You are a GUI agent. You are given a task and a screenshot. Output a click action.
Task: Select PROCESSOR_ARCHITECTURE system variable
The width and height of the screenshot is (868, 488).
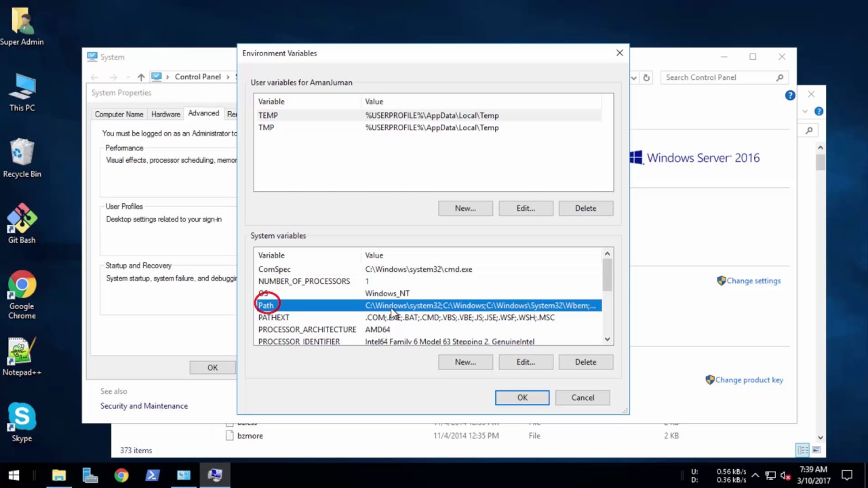[x=428, y=329]
